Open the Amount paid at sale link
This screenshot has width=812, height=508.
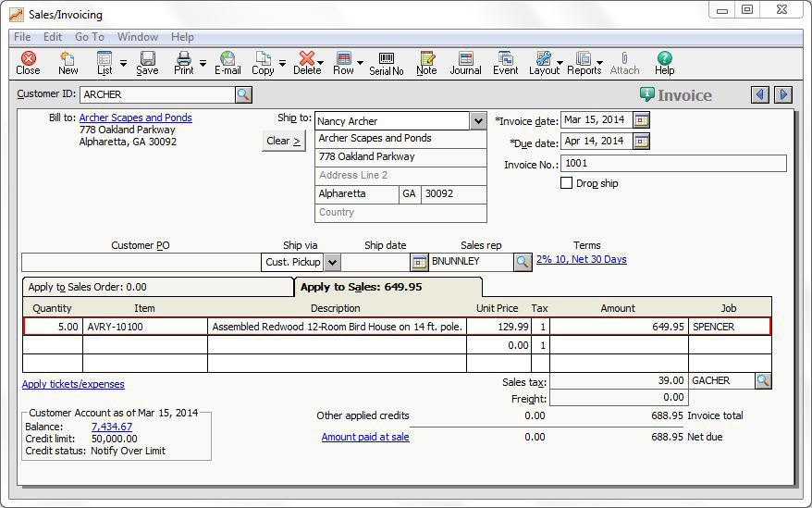(365, 437)
